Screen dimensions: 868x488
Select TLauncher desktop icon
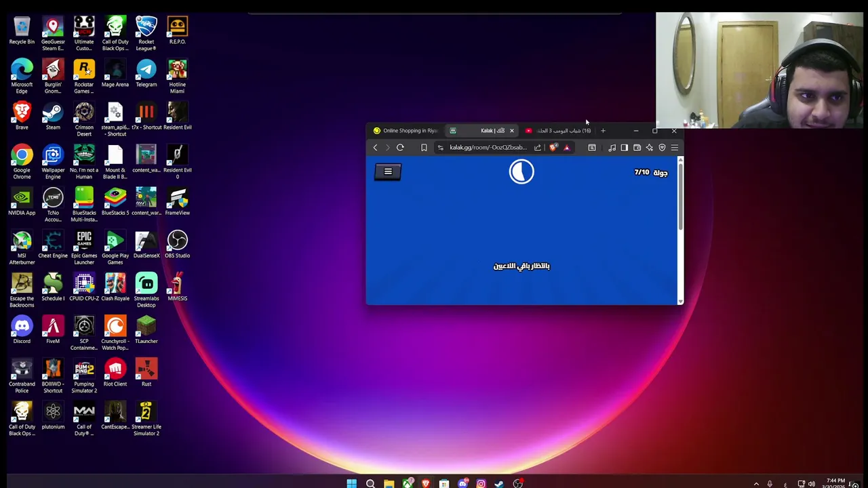point(146,330)
